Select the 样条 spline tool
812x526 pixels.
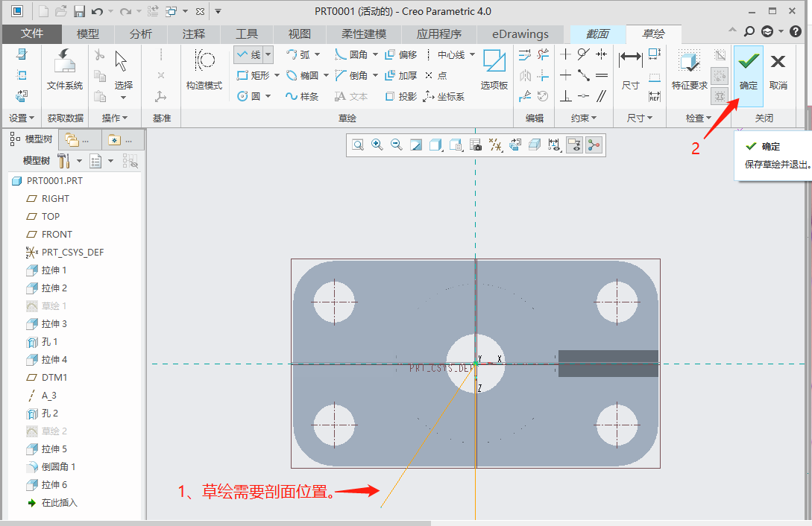click(302, 96)
